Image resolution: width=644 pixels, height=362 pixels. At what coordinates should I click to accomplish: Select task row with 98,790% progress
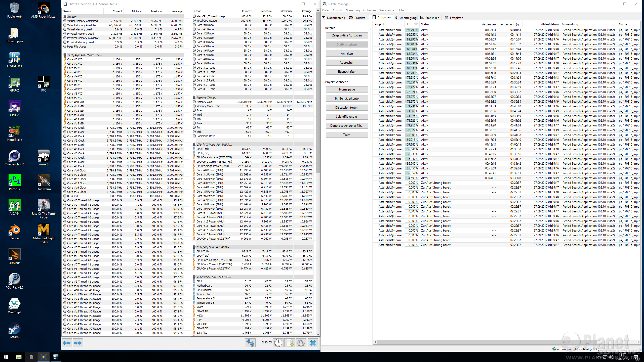click(507, 30)
